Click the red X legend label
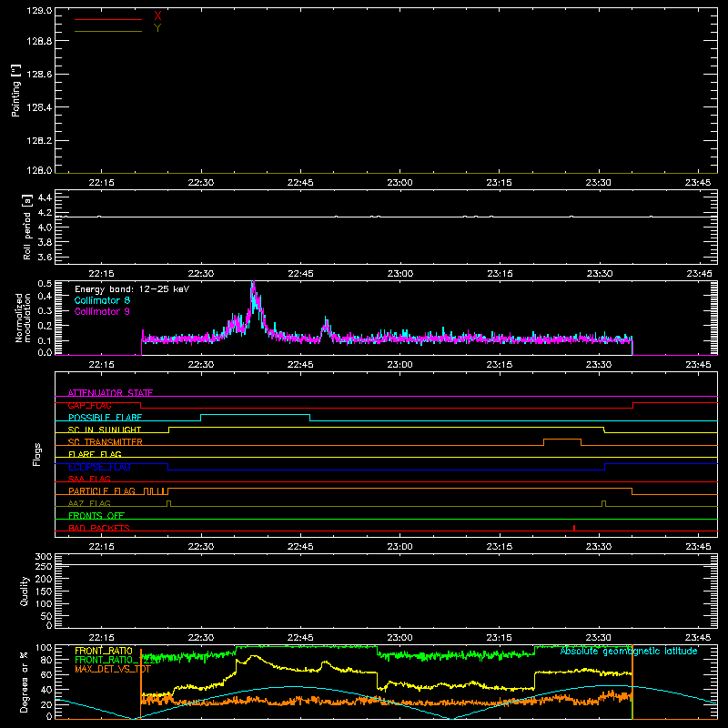The image size is (728, 728). (x=157, y=16)
